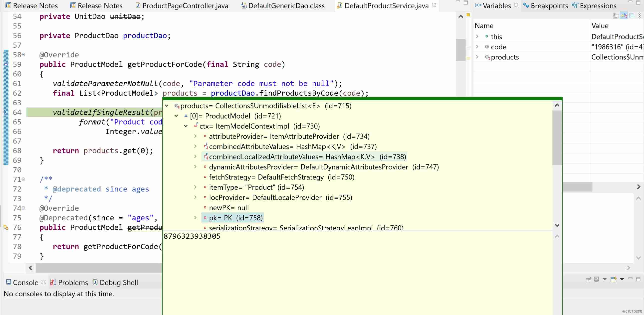644x315 pixels.
Task: Collapse the ctx= ItemModelContextImpl node
Action: [186, 126]
